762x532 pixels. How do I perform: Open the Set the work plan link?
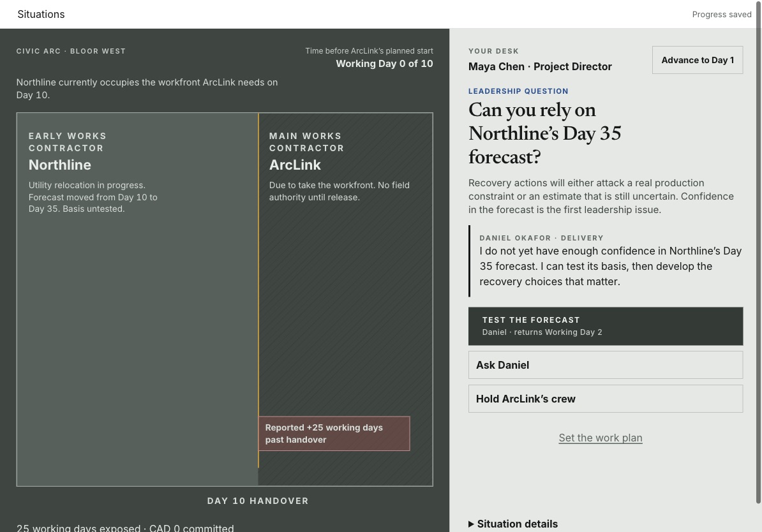(600, 438)
